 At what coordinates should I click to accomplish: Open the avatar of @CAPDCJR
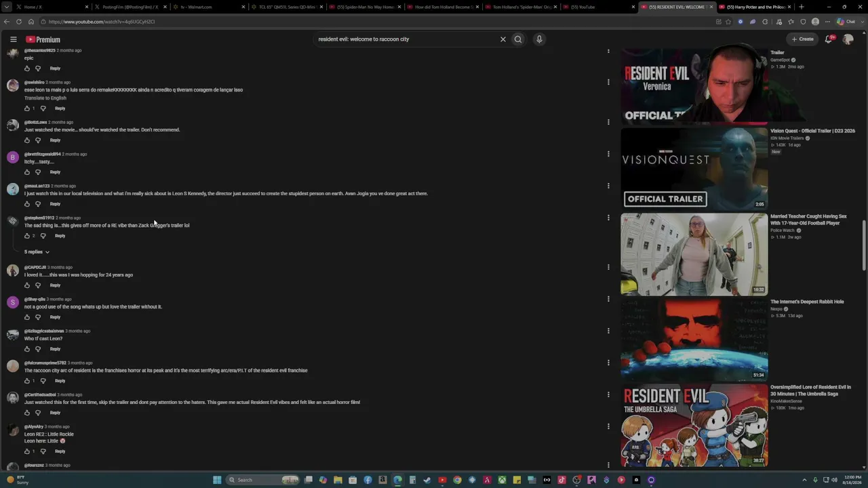pyautogui.click(x=13, y=270)
